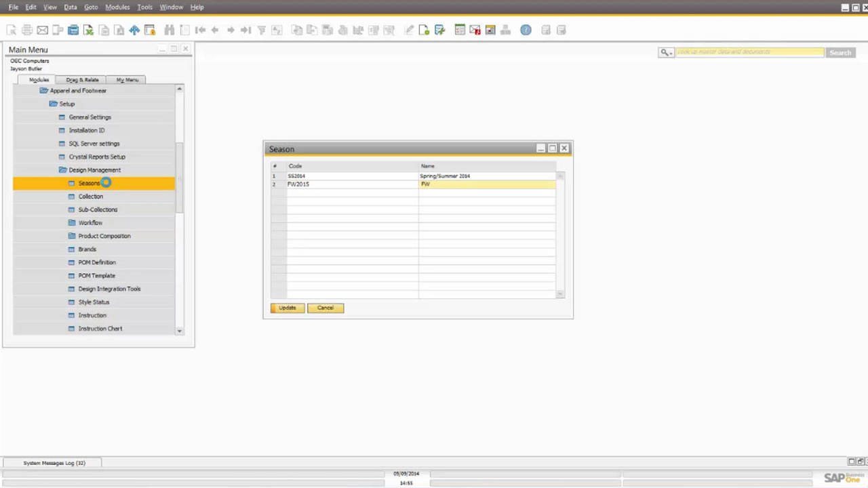Switch to the Drag & Relate tab
Screen dimensions: 868x488
pyautogui.click(x=82, y=80)
